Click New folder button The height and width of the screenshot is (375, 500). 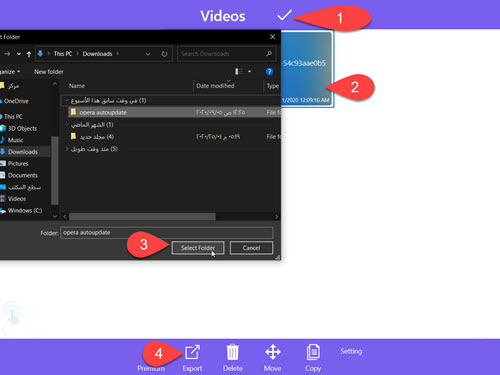coord(49,72)
